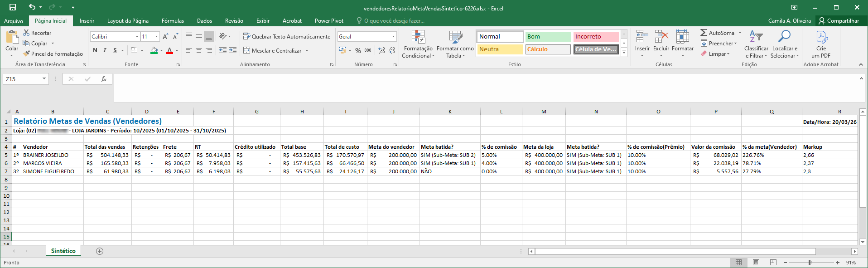Click the Format as Table icon

tap(455, 37)
